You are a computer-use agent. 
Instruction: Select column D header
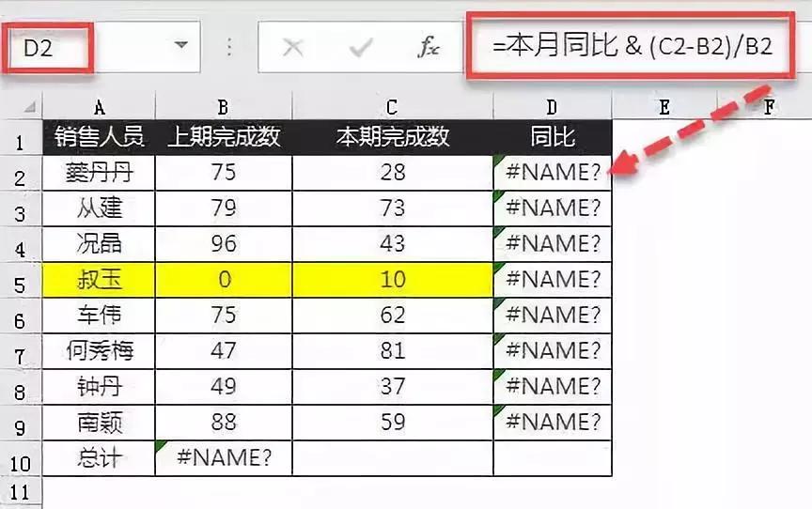pos(553,107)
